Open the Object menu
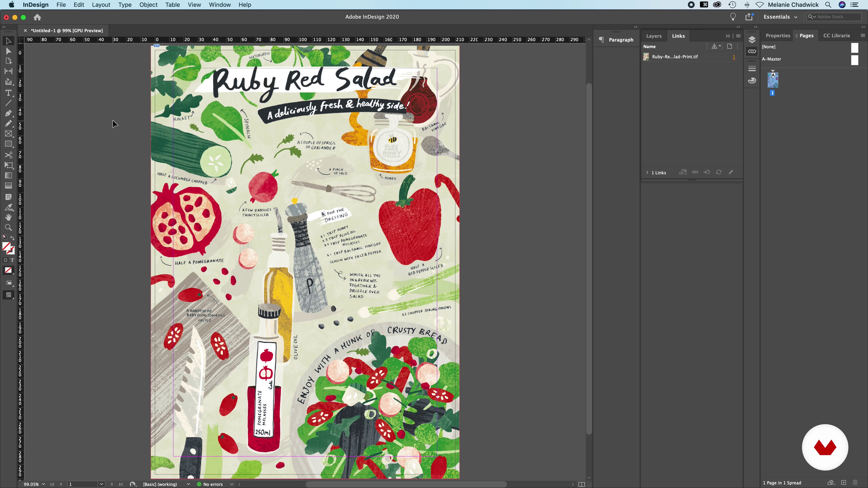The image size is (868, 488). pos(148,5)
